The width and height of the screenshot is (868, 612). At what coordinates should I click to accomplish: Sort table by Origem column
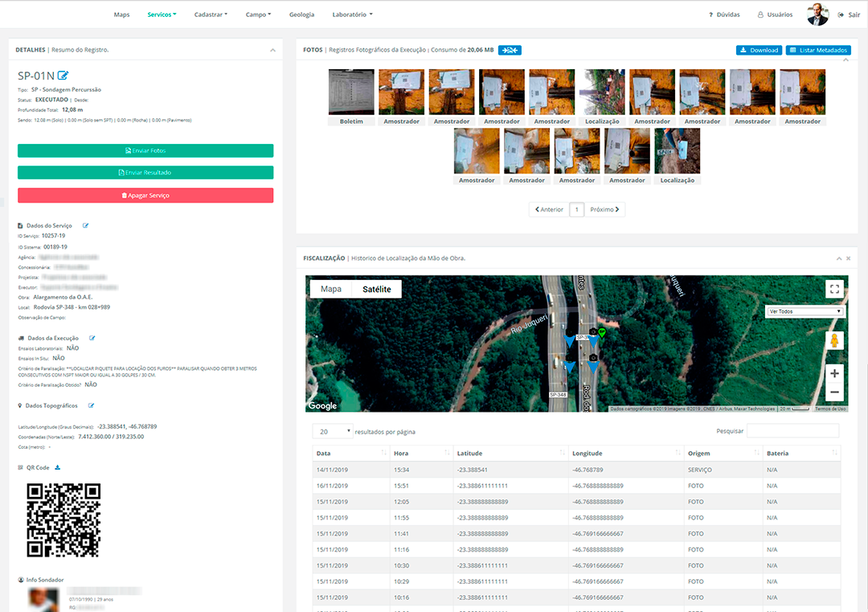point(723,453)
